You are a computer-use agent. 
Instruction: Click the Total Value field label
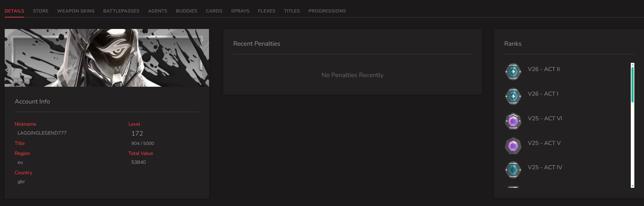[141, 153]
